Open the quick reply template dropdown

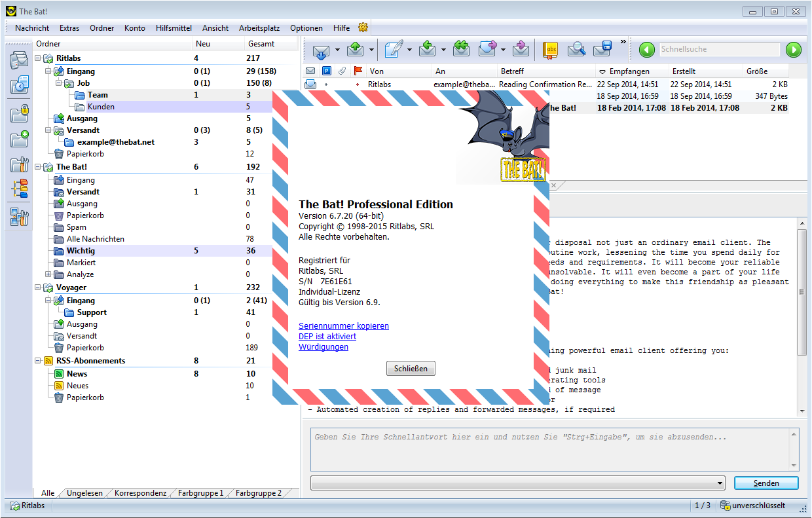click(x=720, y=483)
